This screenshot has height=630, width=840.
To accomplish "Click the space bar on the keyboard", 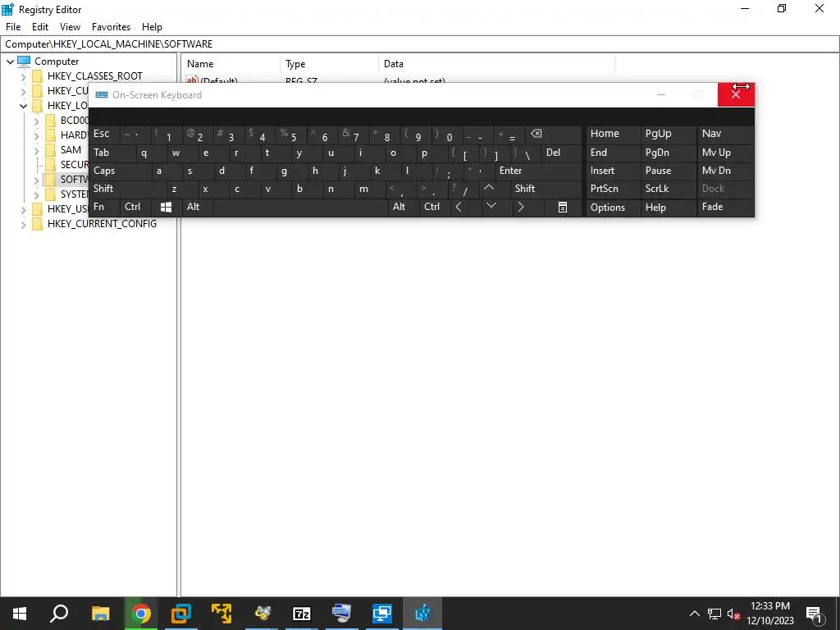I will coord(300,208).
